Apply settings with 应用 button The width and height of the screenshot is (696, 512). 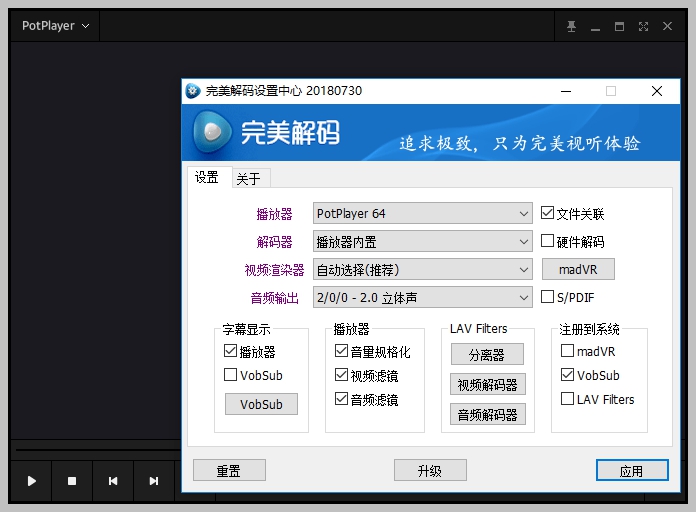pos(632,470)
